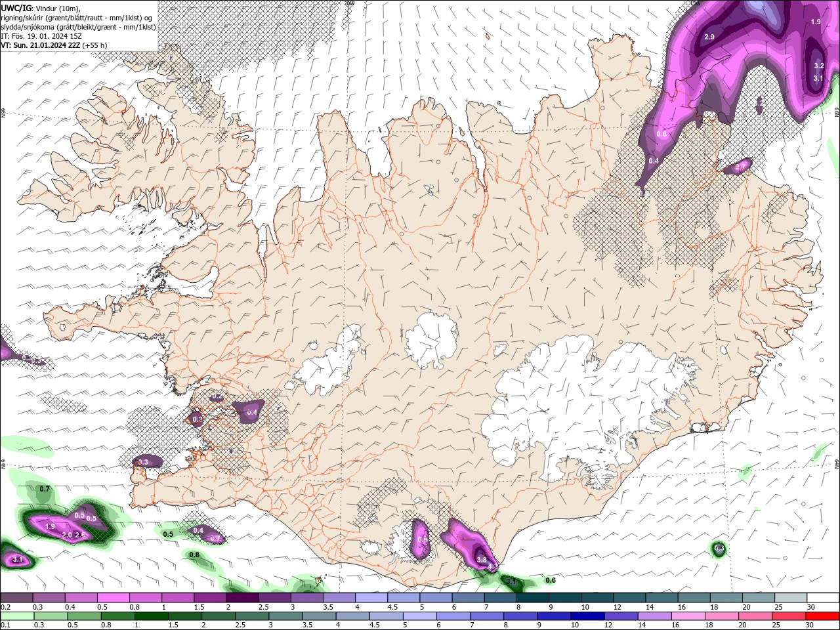
Task: Pick the rain scale swatch labelled 12
Action: pyautogui.click(x=621, y=616)
